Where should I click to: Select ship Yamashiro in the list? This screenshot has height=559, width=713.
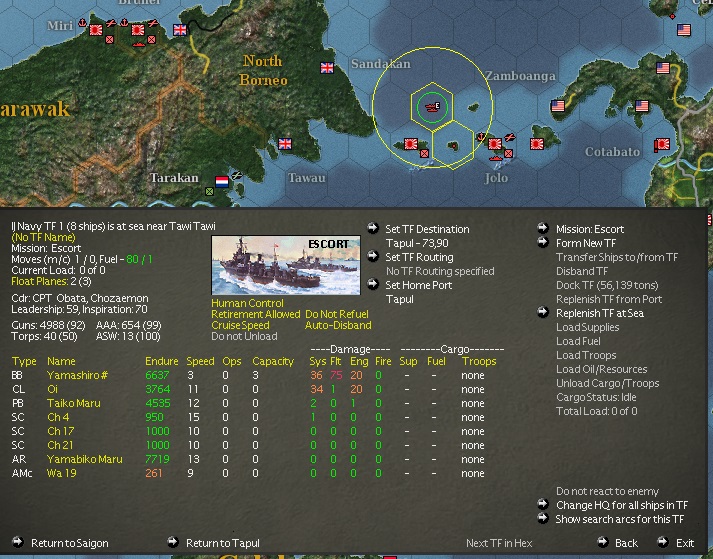point(77,376)
